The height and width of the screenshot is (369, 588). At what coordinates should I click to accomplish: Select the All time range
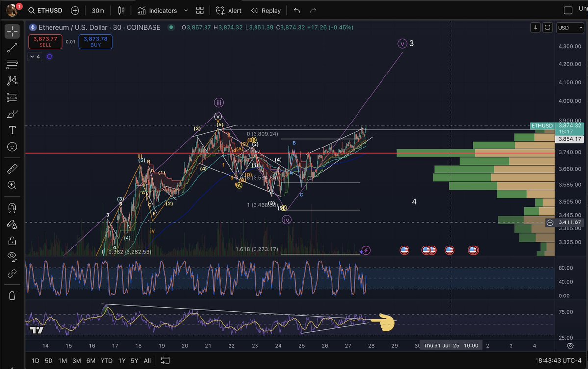[x=147, y=360]
